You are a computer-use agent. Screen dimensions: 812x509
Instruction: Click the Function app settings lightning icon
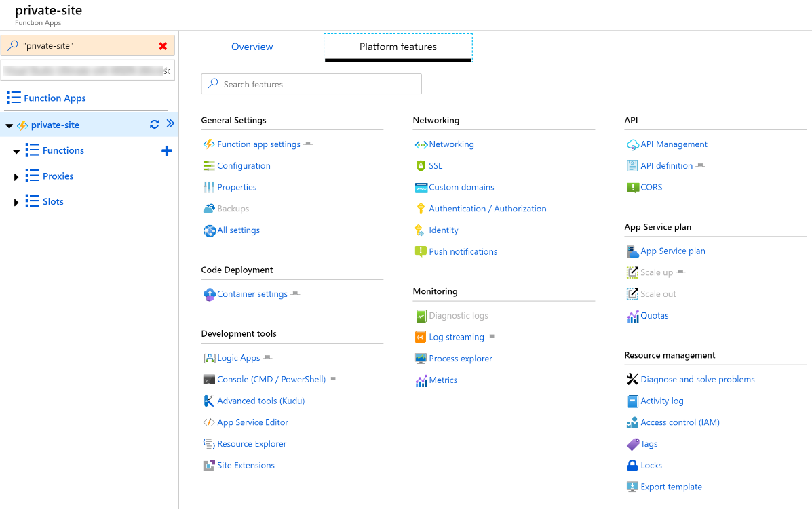pos(209,144)
